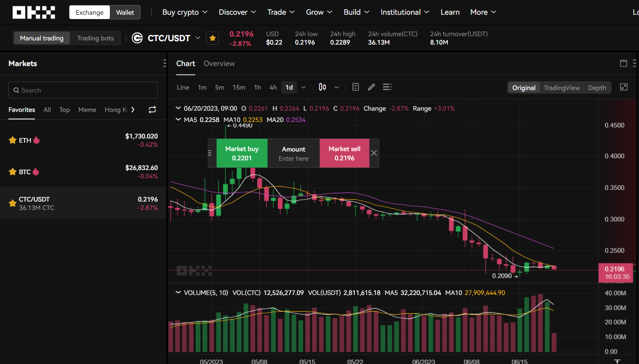Jump to latest candle arrow icon

click(617, 361)
